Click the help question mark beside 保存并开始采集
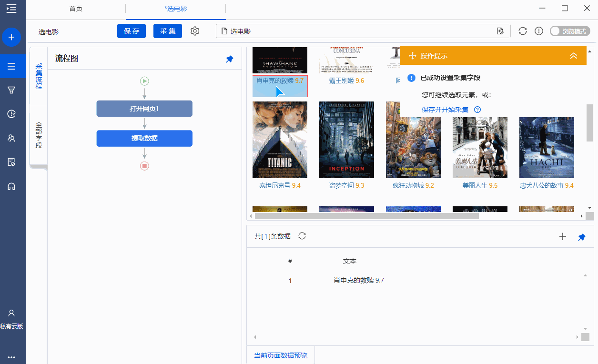 click(x=477, y=110)
